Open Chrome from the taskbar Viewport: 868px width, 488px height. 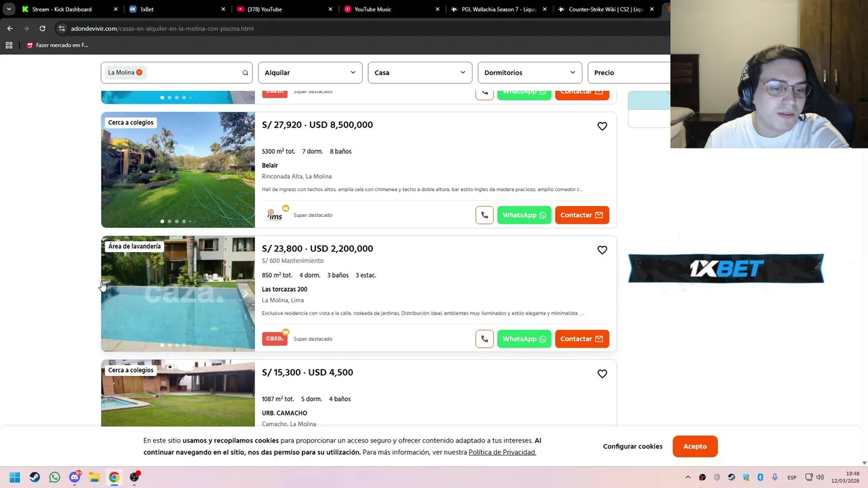(114, 477)
